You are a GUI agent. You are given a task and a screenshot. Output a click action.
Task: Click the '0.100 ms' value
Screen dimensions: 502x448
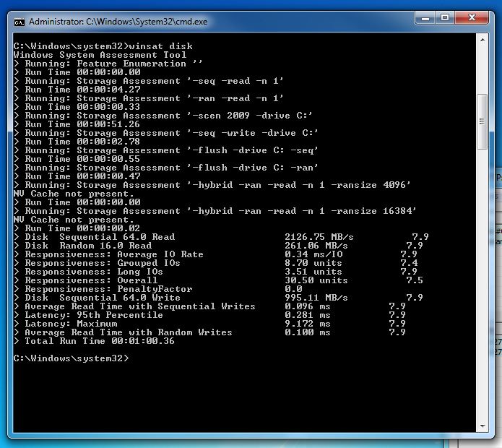tap(308, 332)
